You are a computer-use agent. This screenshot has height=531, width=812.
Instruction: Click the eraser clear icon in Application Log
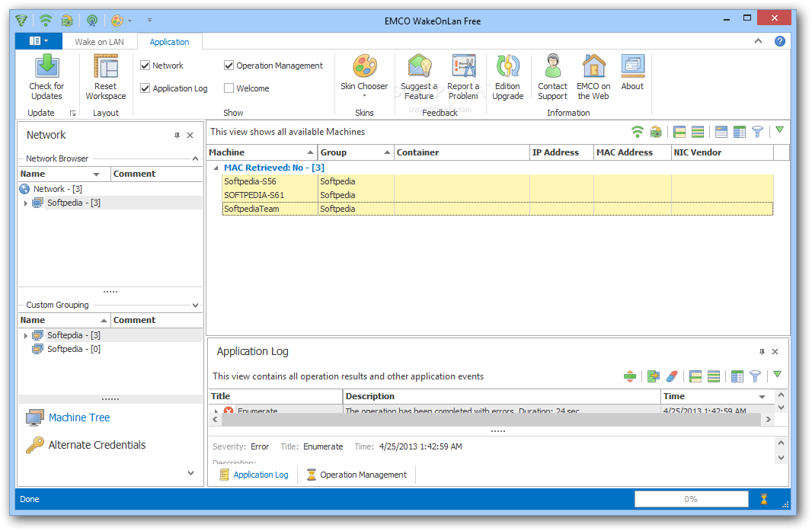tap(672, 376)
